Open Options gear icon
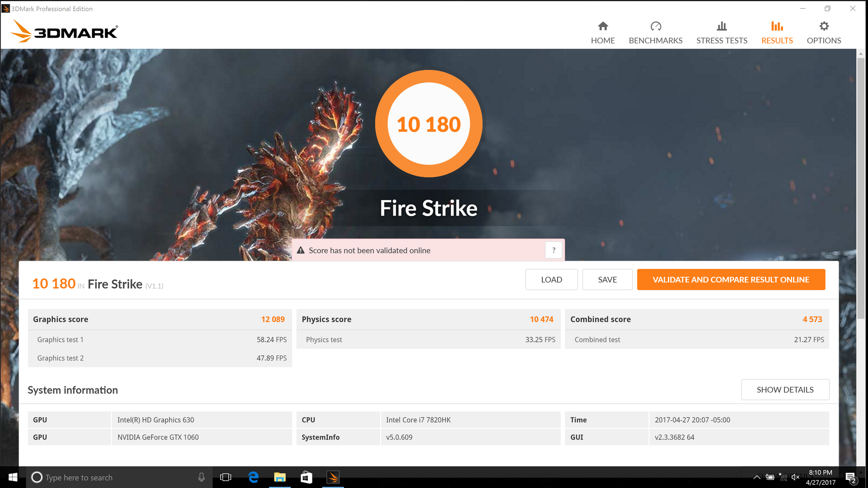The height and width of the screenshot is (488, 868). pos(824,26)
